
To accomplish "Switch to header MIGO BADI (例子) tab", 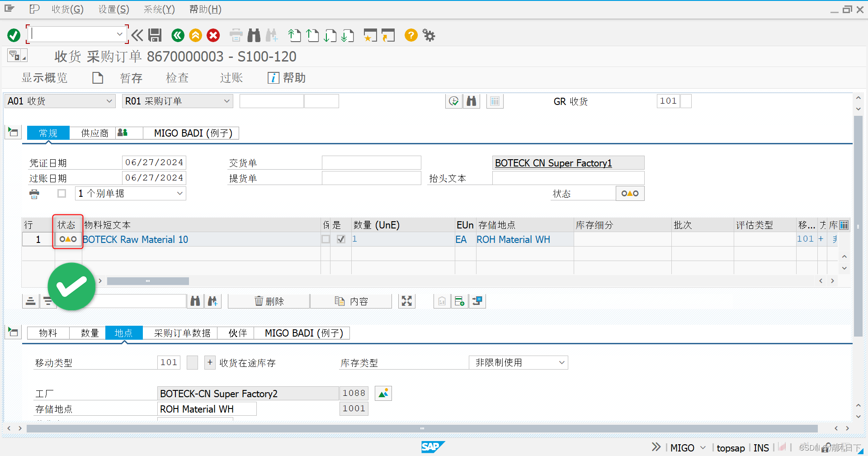I will (193, 133).
